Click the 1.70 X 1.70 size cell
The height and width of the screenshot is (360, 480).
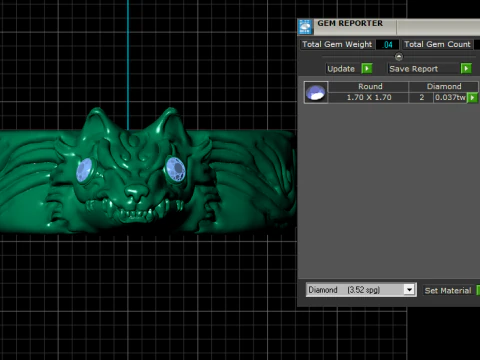[x=369, y=97]
